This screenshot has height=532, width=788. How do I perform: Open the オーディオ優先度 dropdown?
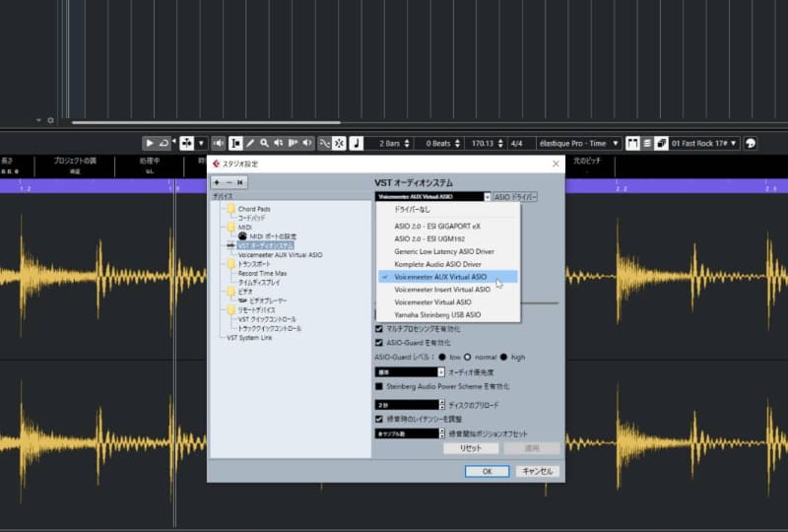pyautogui.click(x=410, y=372)
